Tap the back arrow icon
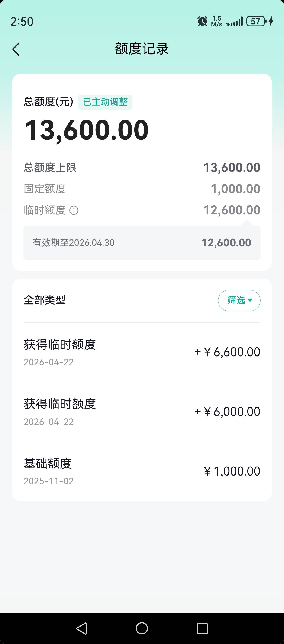Screen dimensions: 284x644 16,49
